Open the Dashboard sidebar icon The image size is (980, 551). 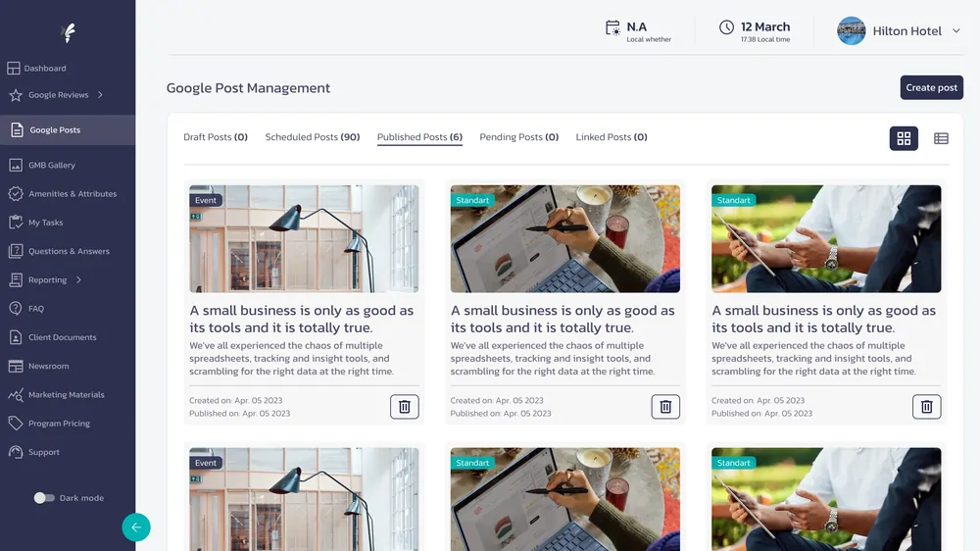14,69
